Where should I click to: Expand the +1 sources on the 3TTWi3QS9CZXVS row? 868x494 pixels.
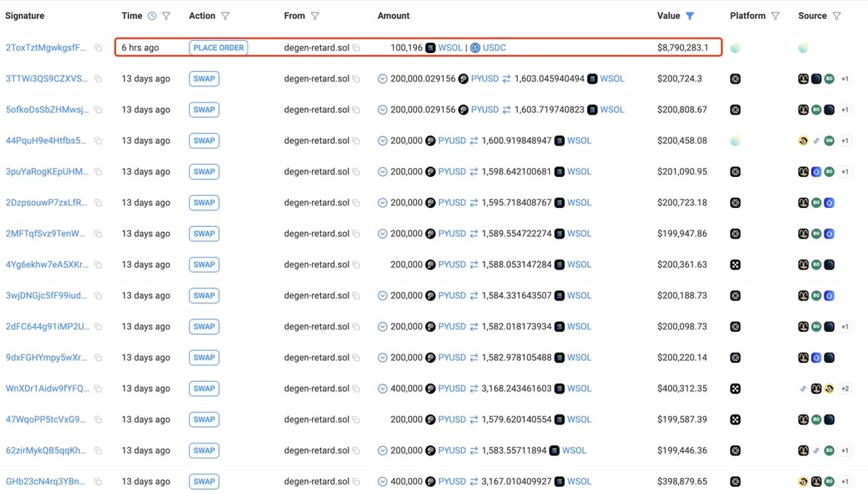[845, 79]
